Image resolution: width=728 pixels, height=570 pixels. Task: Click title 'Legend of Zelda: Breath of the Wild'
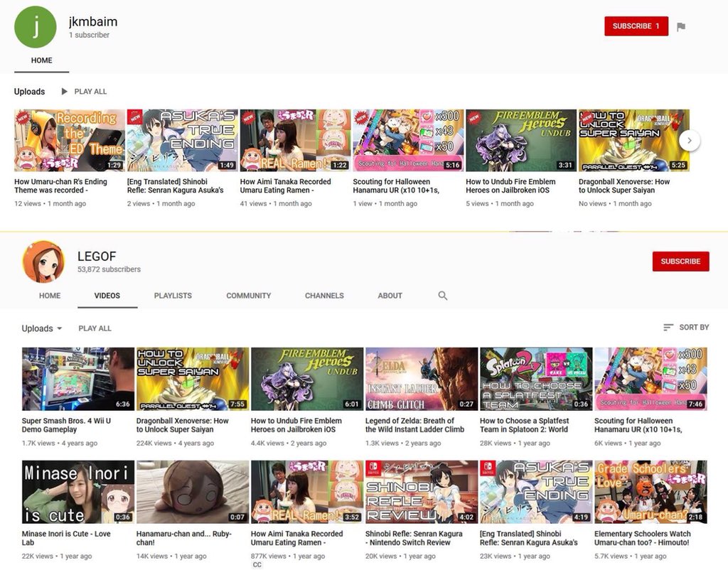414,425
